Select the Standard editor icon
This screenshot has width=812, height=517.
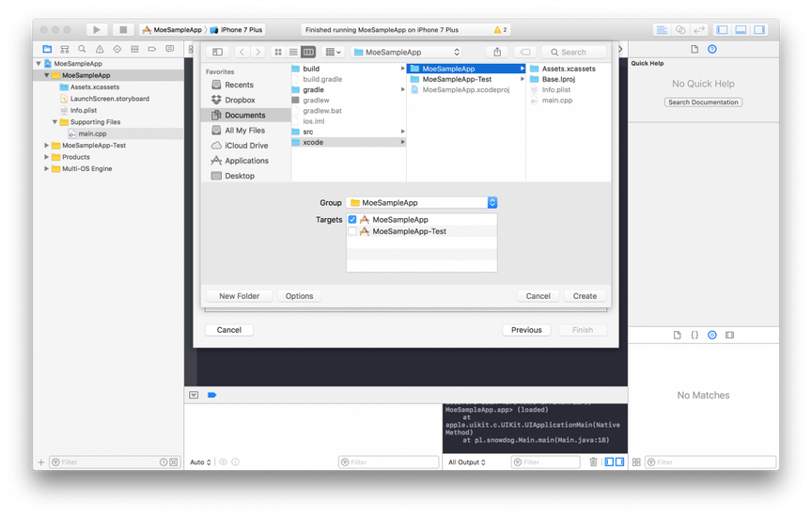coord(662,29)
